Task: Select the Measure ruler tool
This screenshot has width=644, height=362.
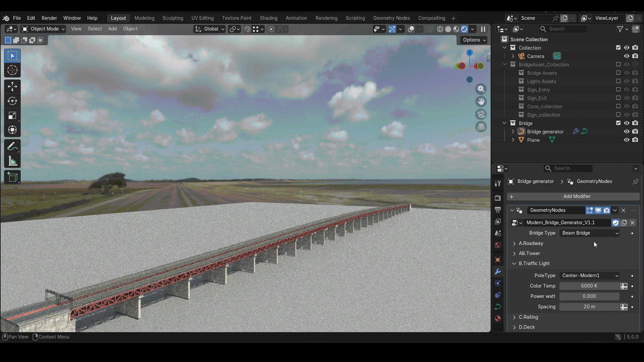Action: [x=12, y=161]
